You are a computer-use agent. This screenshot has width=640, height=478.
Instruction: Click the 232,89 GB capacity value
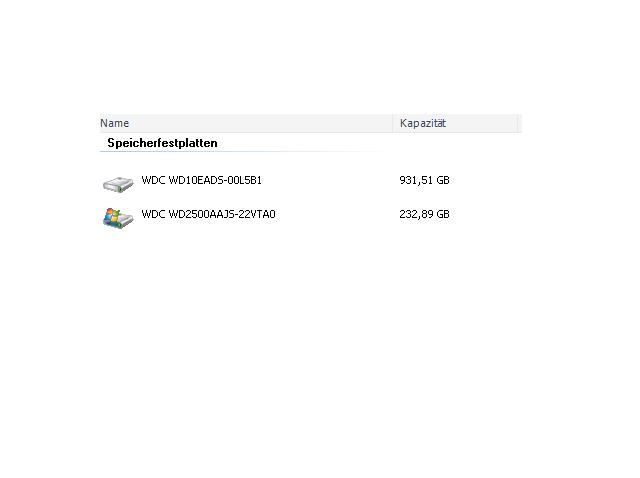tap(424, 214)
